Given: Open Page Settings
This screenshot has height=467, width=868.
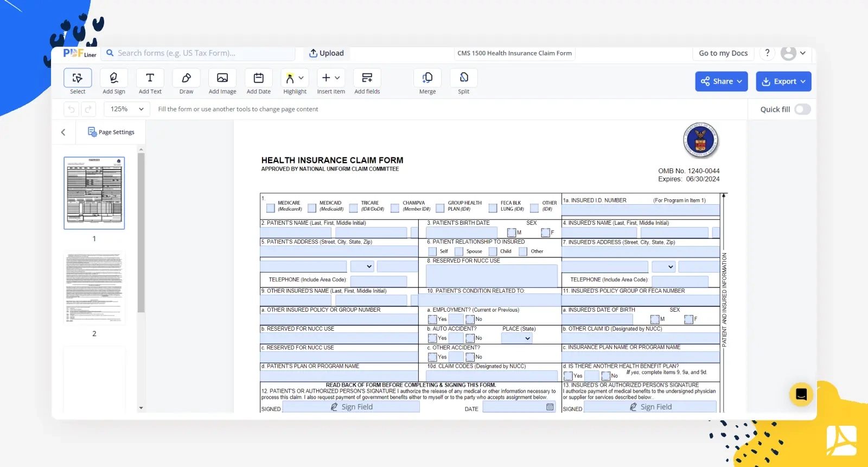Looking at the screenshot, I should click(x=111, y=132).
